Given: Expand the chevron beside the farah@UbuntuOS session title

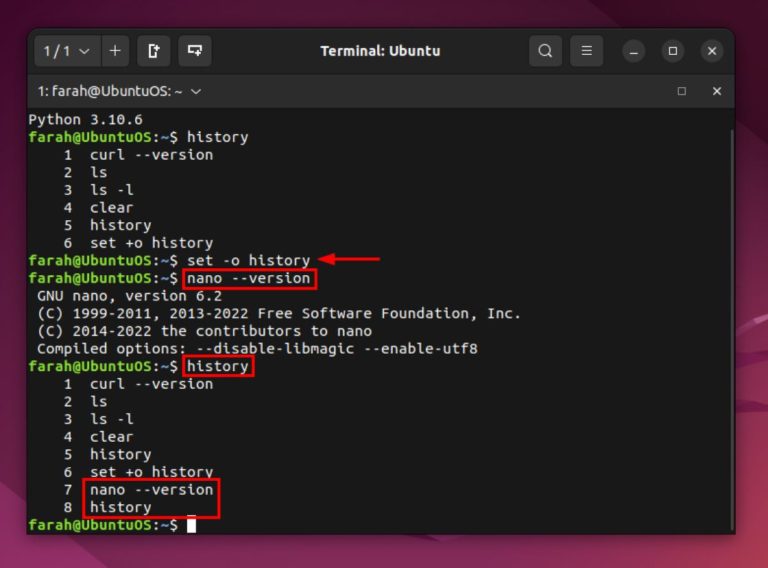Looking at the screenshot, I should [x=196, y=91].
